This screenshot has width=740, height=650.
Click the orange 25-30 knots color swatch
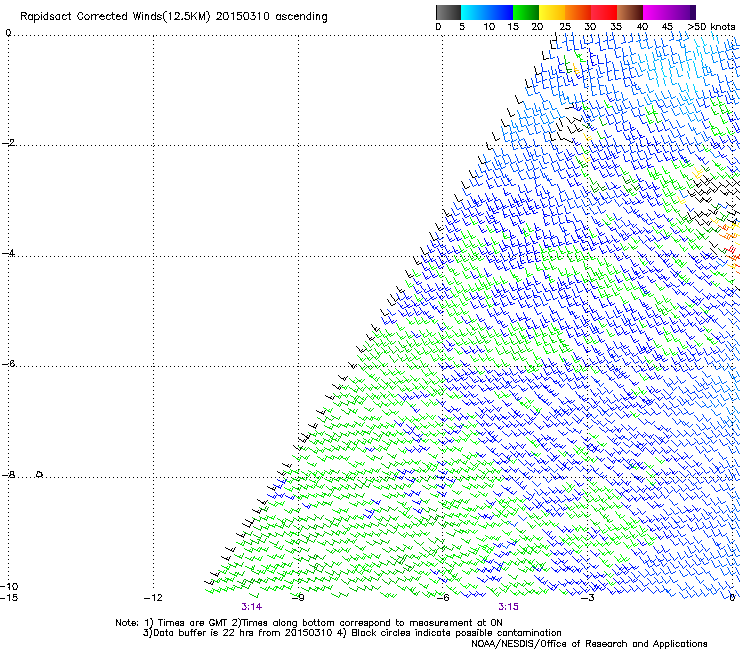(x=578, y=12)
